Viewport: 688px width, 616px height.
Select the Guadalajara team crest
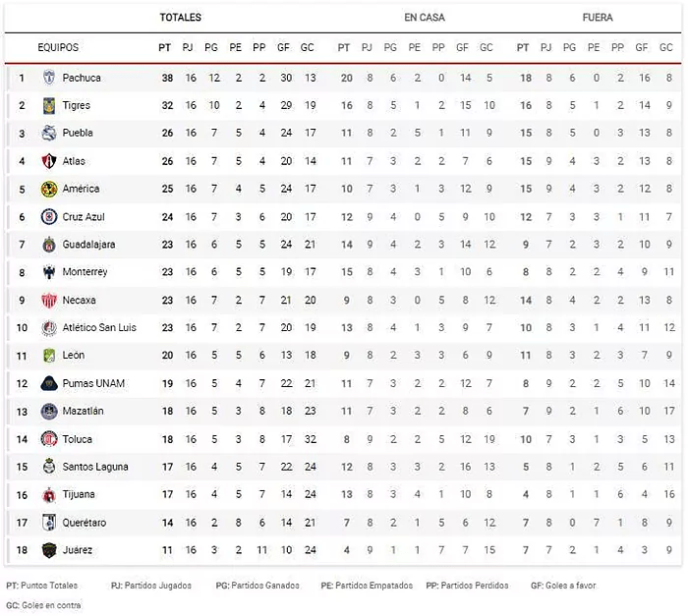point(48,245)
